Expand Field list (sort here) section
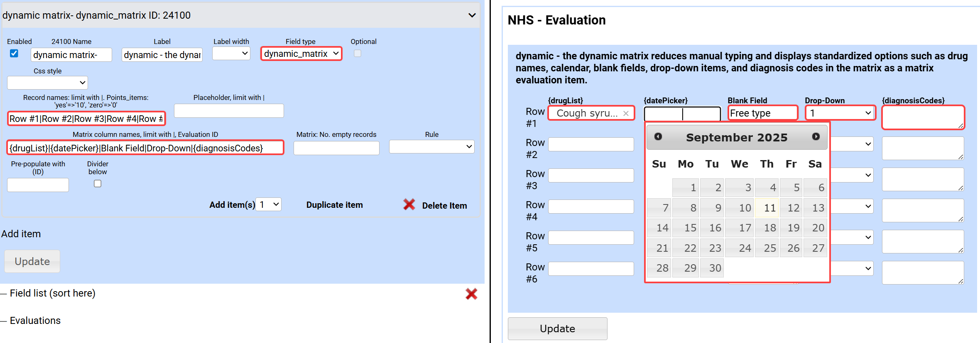 click(52, 294)
